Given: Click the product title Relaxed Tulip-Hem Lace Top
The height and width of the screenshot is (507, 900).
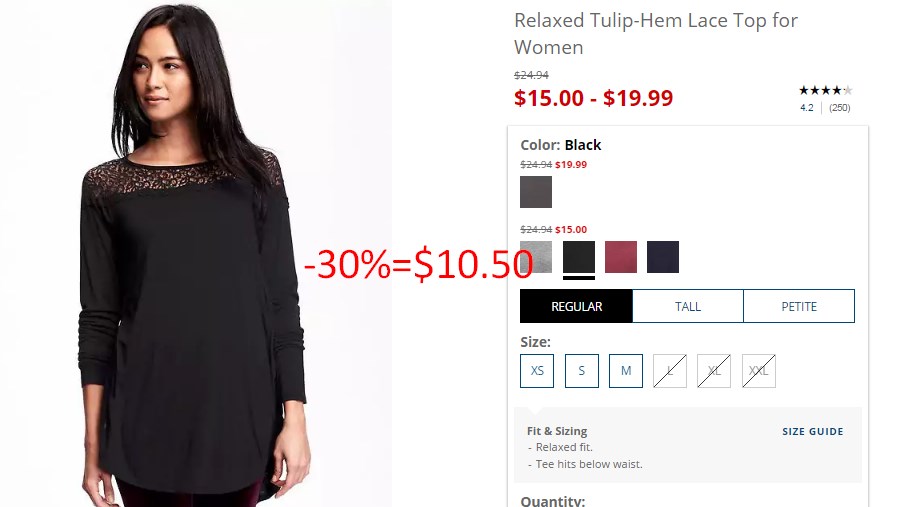Looking at the screenshot, I should click(x=655, y=34).
